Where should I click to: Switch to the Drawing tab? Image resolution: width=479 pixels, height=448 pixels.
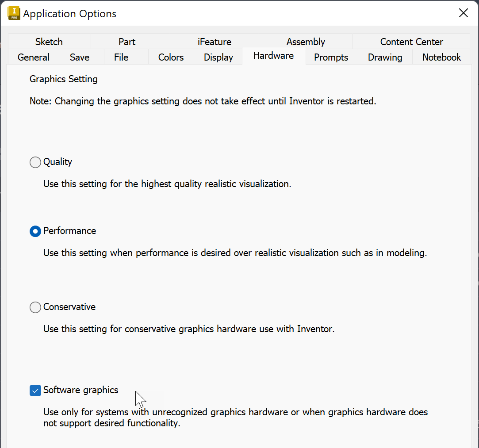(385, 57)
